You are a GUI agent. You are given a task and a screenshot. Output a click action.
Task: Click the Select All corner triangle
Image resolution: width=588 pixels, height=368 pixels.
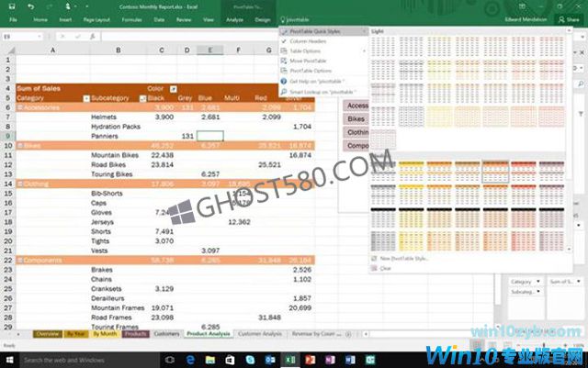[11, 50]
